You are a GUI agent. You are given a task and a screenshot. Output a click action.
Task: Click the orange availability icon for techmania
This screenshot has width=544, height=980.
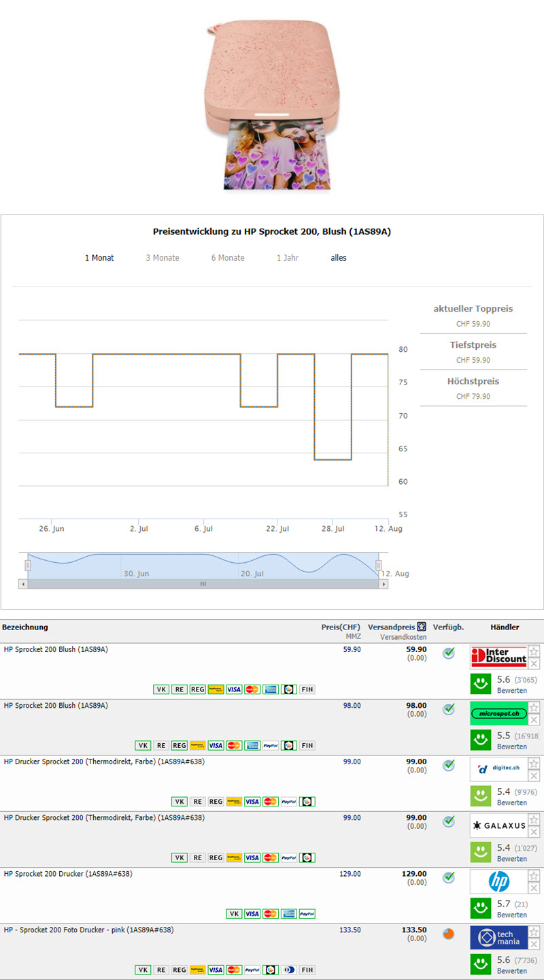(x=448, y=934)
